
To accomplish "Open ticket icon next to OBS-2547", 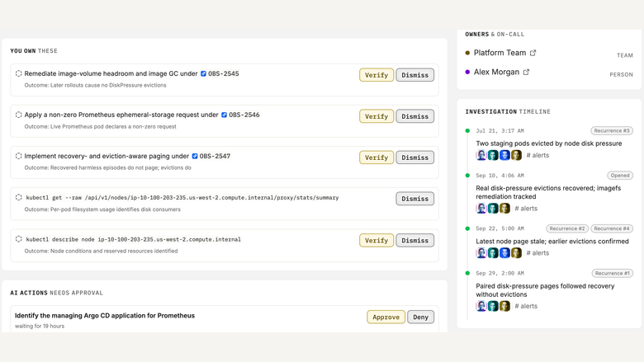I will pyautogui.click(x=195, y=156).
